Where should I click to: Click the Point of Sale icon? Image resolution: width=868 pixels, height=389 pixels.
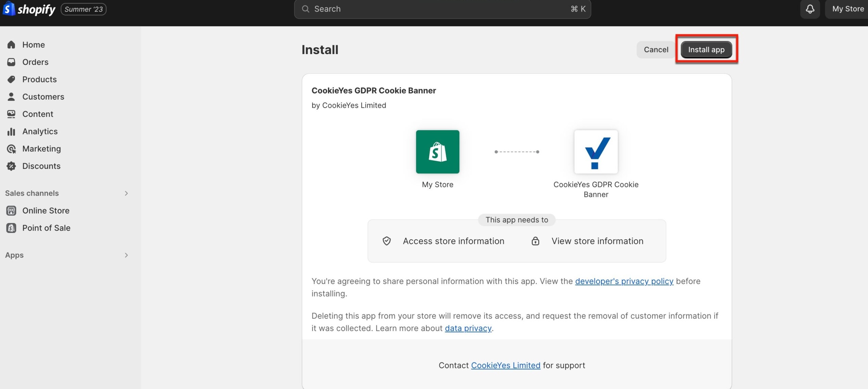[11, 228]
